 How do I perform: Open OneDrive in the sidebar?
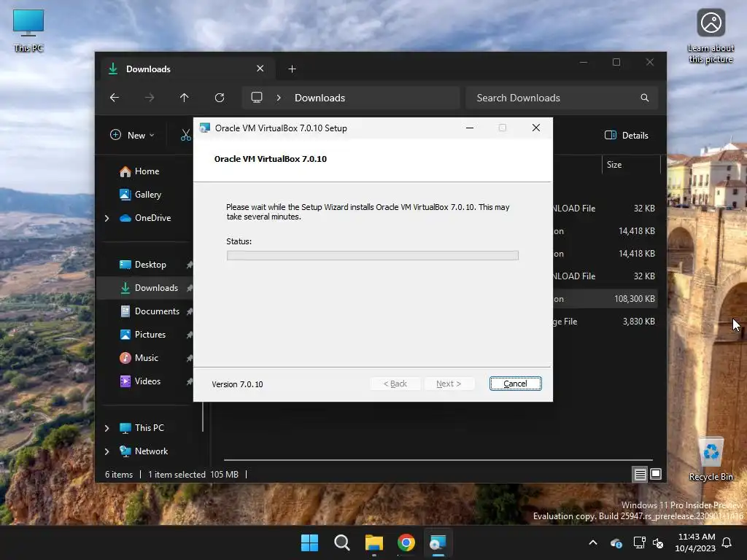(x=152, y=218)
